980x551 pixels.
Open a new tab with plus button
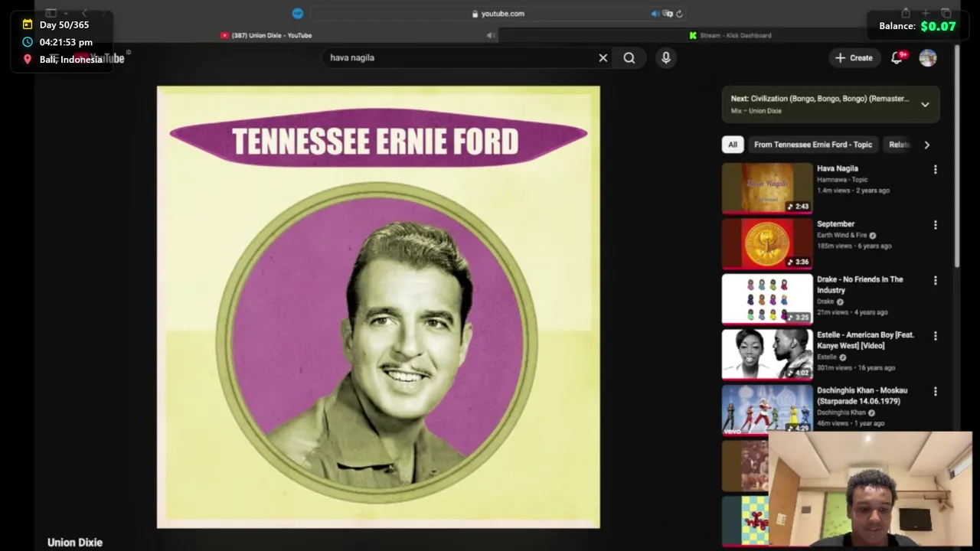click(926, 13)
